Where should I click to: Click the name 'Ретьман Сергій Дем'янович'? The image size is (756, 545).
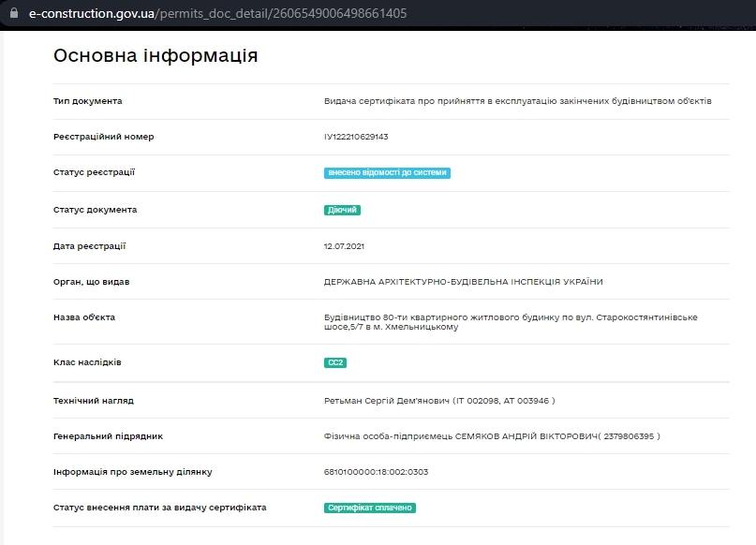click(x=387, y=401)
